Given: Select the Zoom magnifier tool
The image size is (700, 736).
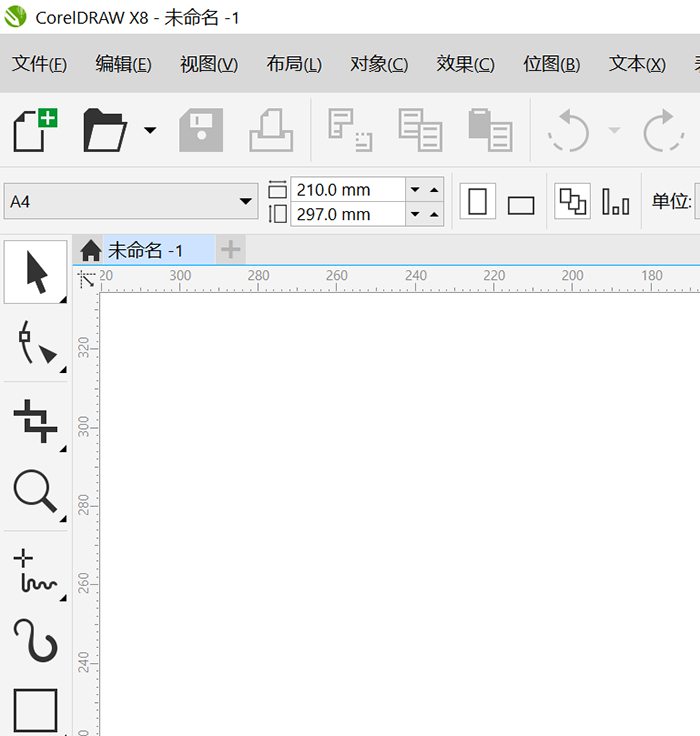Looking at the screenshot, I should tap(36, 491).
